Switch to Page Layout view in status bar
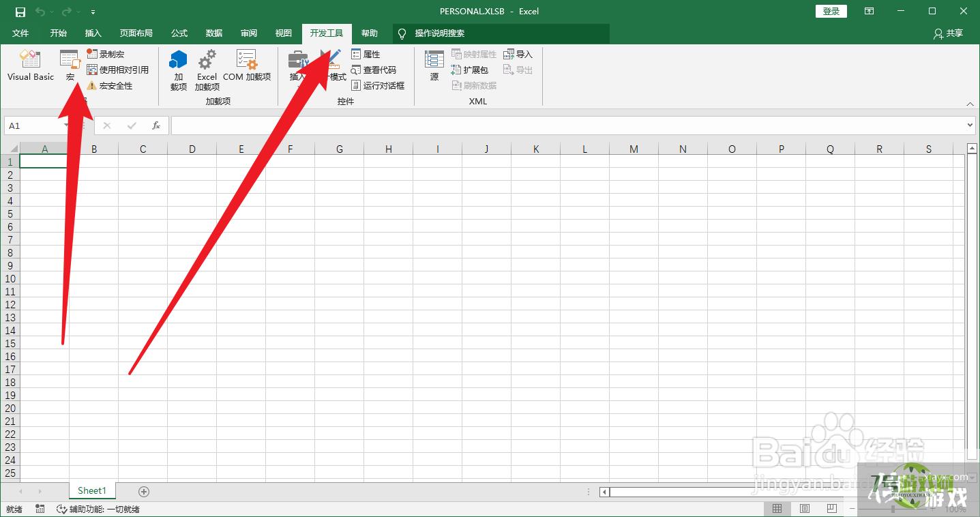The height and width of the screenshot is (517, 980). (805, 509)
